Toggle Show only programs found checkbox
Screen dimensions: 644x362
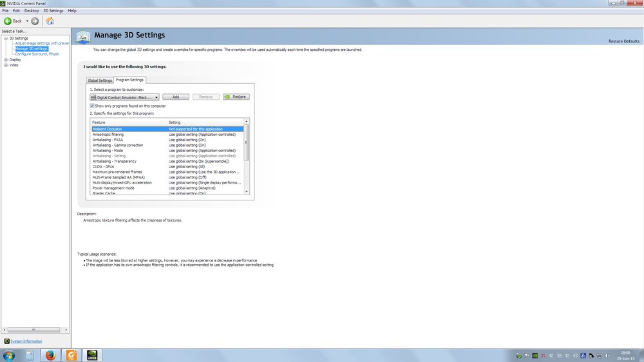[92, 106]
